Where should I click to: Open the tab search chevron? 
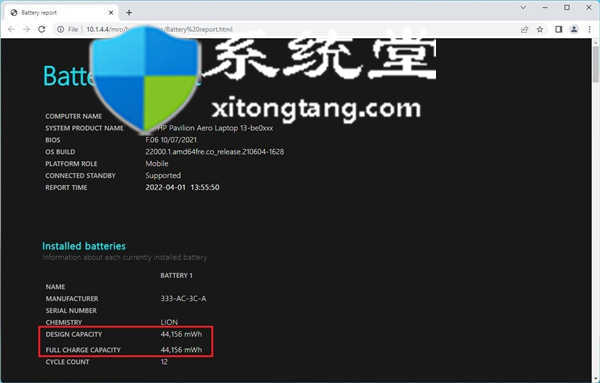tap(523, 7)
